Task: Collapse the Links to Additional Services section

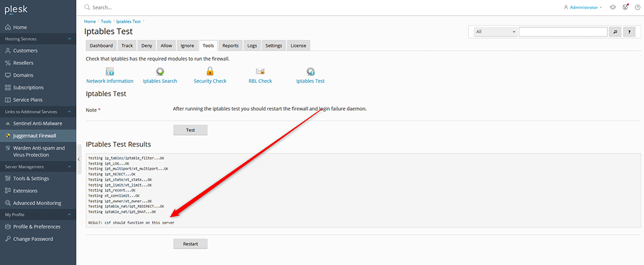Action: click(x=69, y=112)
